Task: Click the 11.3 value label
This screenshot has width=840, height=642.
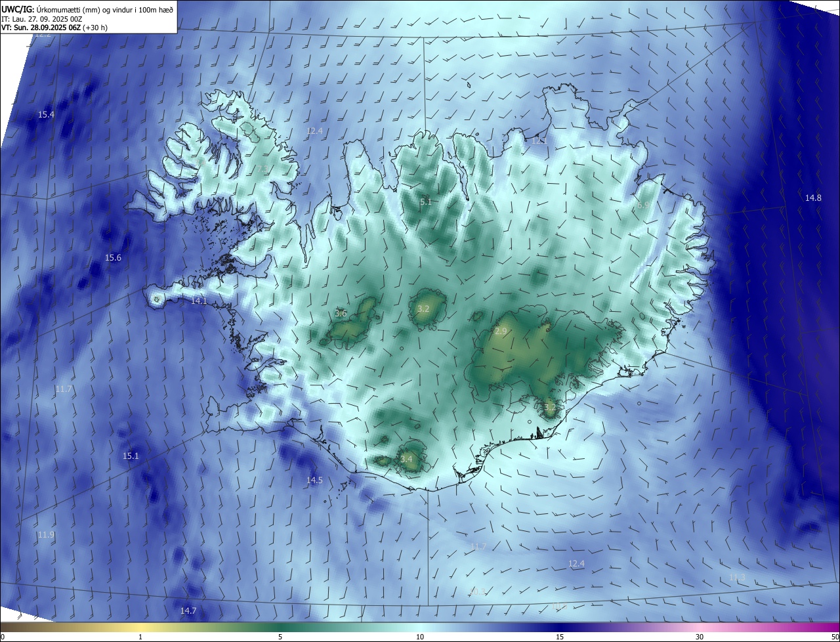Action: 738,577
